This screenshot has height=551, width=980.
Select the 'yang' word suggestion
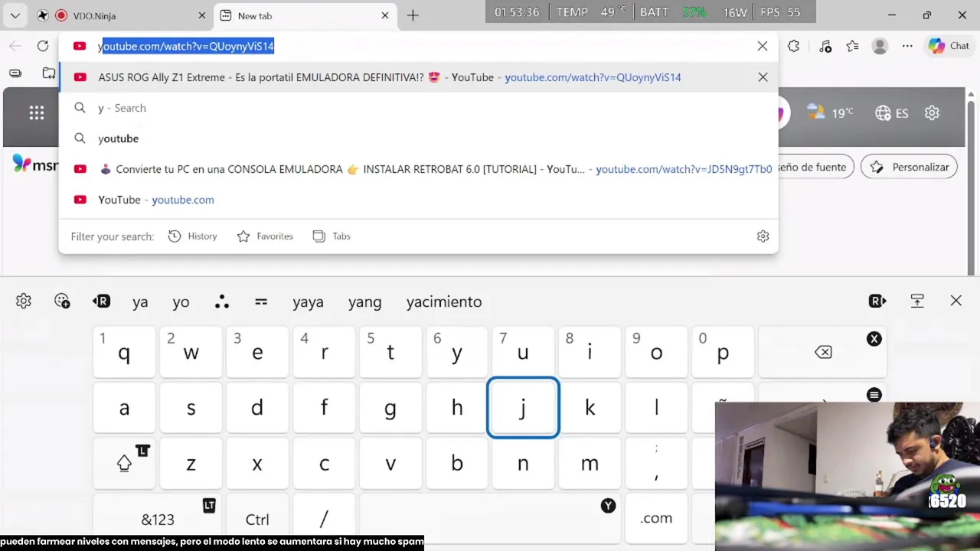pyautogui.click(x=364, y=302)
